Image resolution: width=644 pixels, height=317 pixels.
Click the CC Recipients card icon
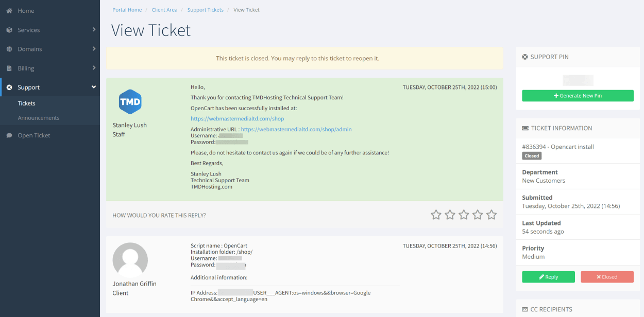coord(525,309)
